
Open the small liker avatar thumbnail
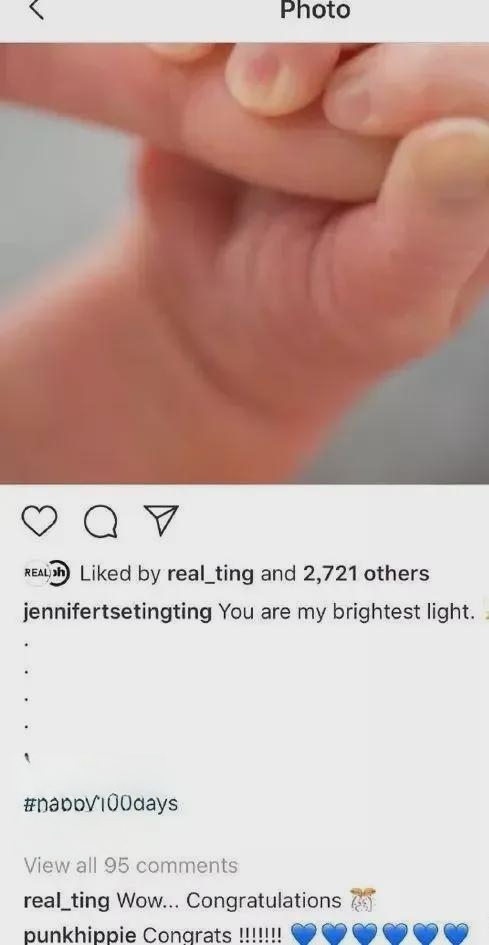tap(47, 573)
